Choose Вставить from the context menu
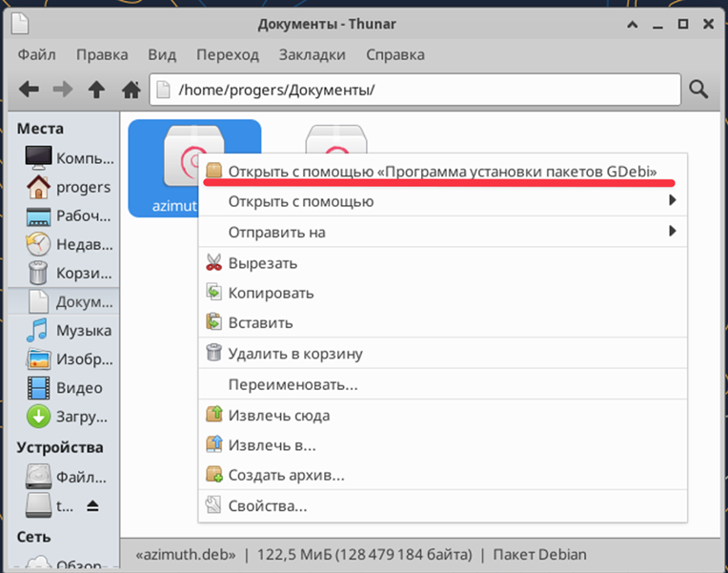This screenshot has height=573, width=728. point(442,322)
